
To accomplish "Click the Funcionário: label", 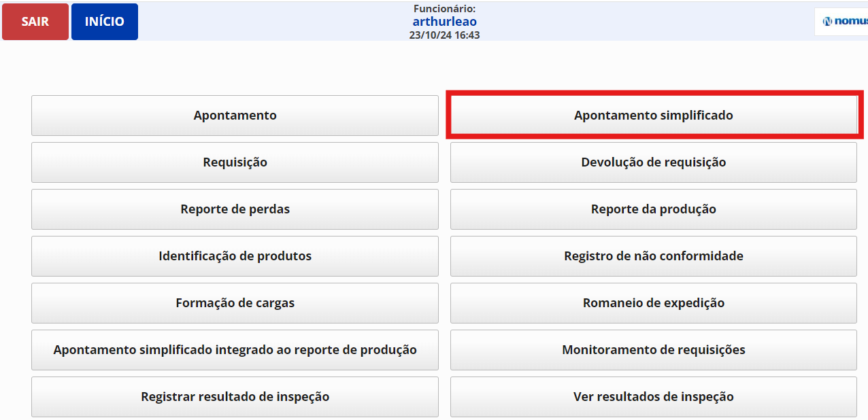I will pyautogui.click(x=444, y=9).
